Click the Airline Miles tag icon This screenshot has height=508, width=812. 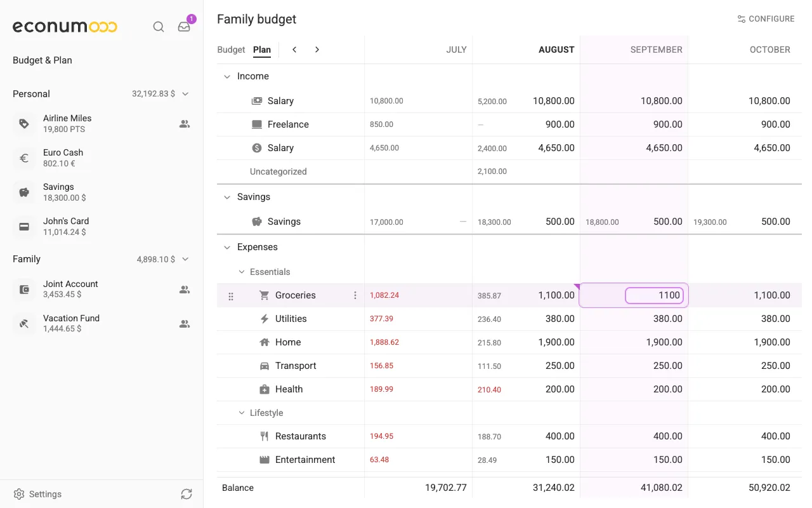[x=24, y=124]
